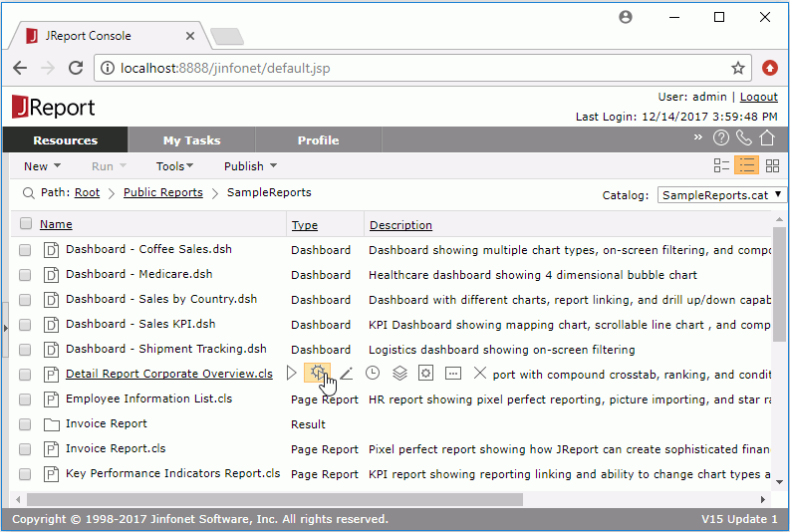Check the Dashboard - Sales by Country.dsh checkbox

pyautogui.click(x=25, y=300)
